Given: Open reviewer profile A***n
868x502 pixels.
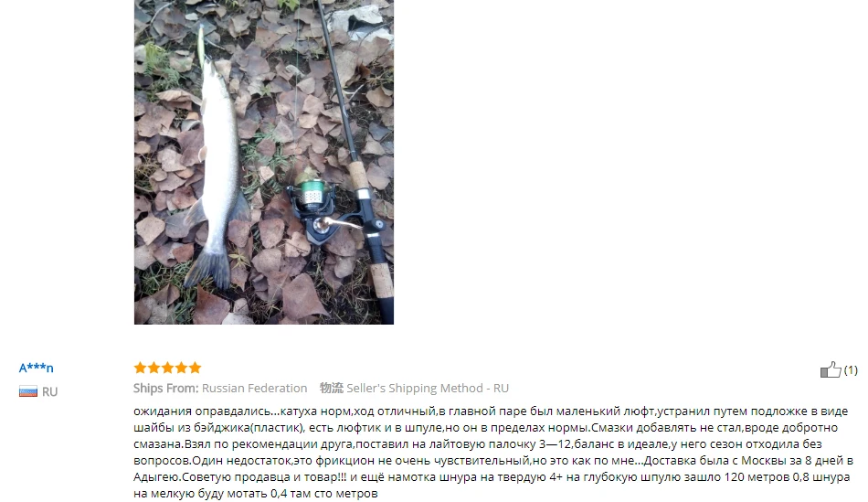Looking at the screenshot, I should 36,368.
